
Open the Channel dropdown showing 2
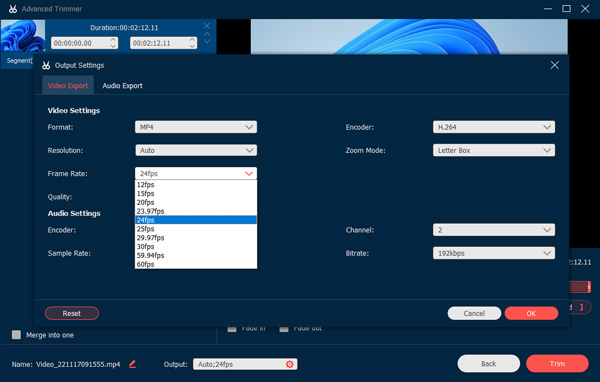[494, 230]
